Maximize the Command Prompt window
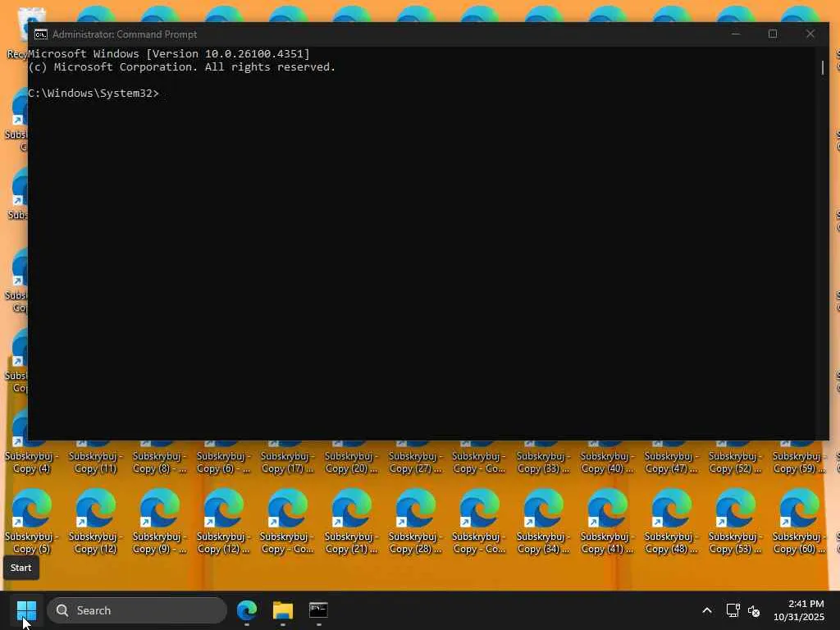 pos(773,34)
